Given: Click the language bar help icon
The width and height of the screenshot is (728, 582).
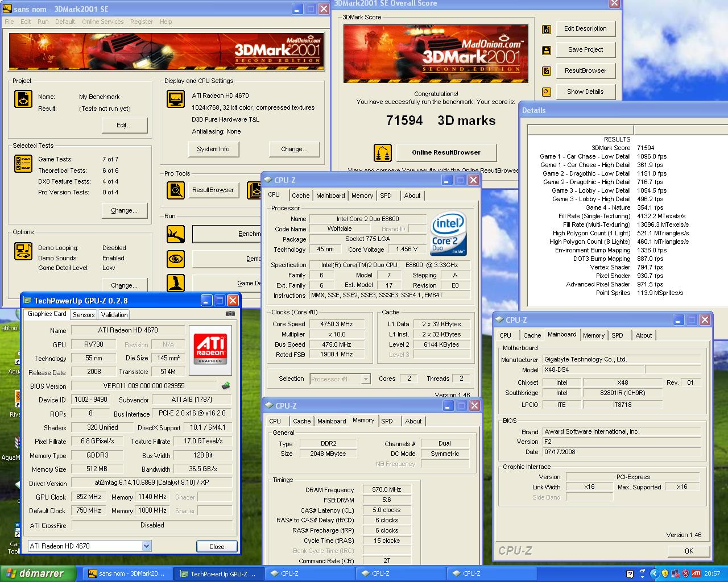Looking at the screenshot, I should (630, 574).
